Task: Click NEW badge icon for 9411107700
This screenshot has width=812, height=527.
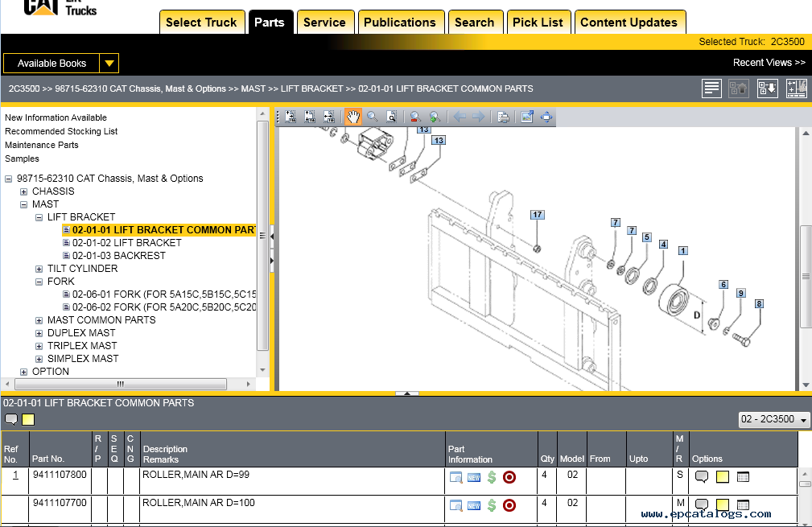Action: coord(474,505)
